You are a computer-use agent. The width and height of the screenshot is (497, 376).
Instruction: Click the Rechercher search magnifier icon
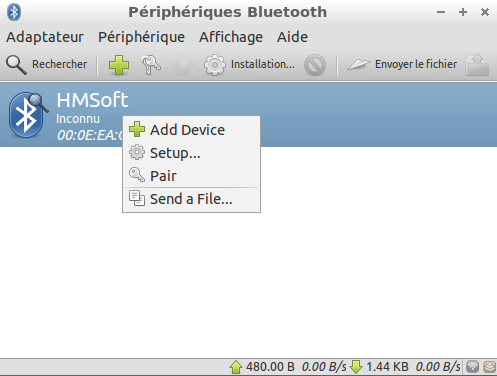pos(16,65)
